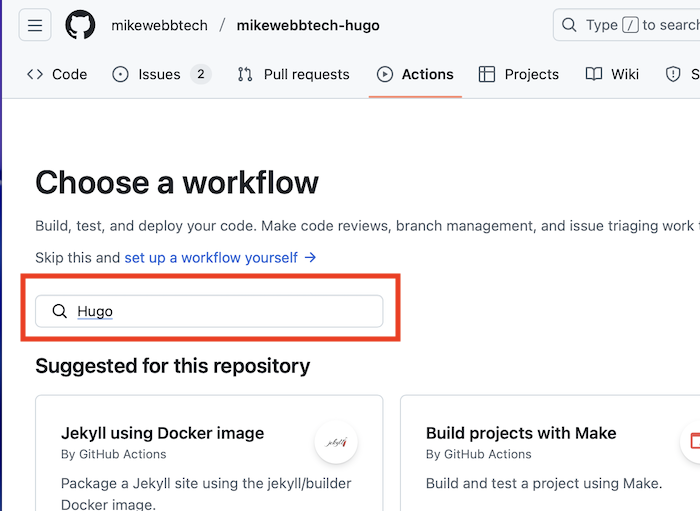Click the Security shield icon
The width and height of the screenshot is (700, 511).
point(673,74)
